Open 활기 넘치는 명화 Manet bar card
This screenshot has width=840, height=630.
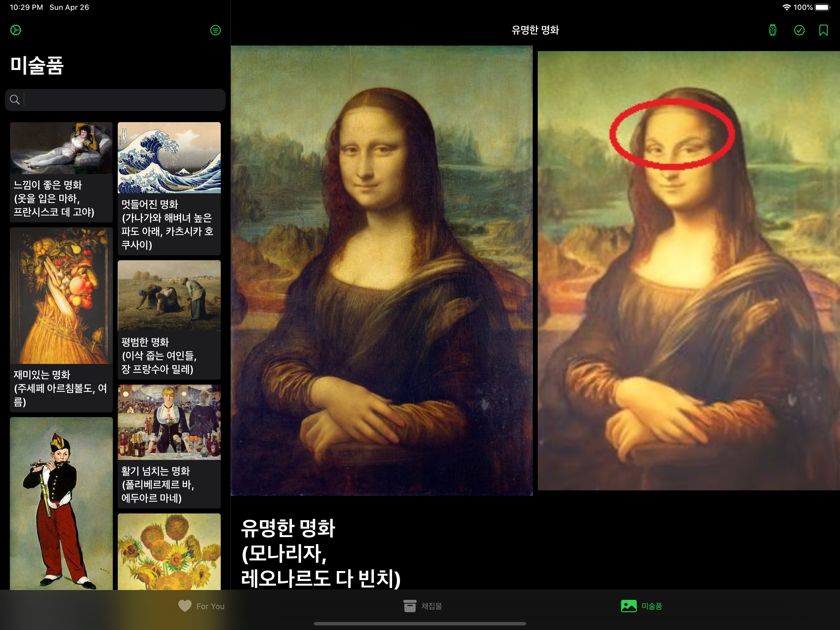click(x=169, y=446)
